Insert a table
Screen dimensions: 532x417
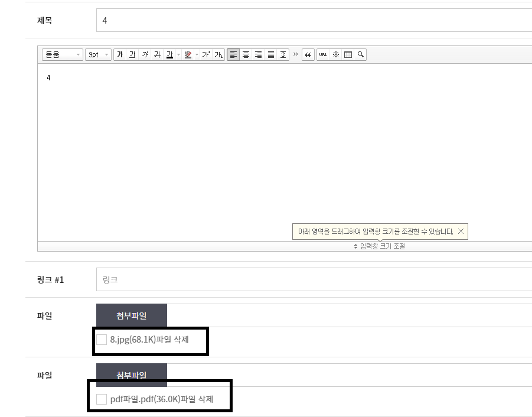[x=348, y=54]
